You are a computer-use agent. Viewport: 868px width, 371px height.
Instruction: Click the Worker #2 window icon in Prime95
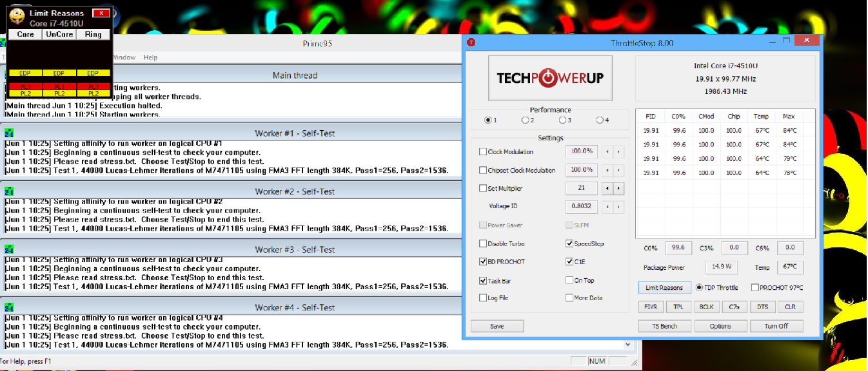9,191
